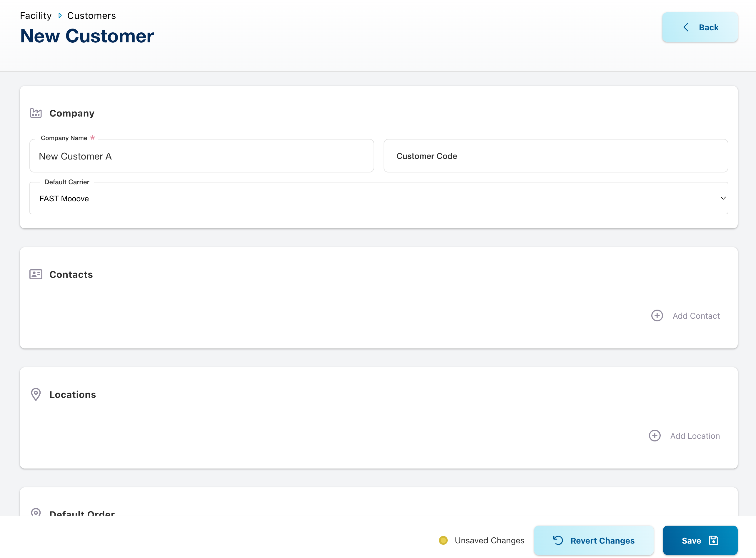Image resolution: width=756 pixels, height=558 pixels.
Task: Click the Add Location plus icon
Action: pyautogui.click(x=655, y=436)
